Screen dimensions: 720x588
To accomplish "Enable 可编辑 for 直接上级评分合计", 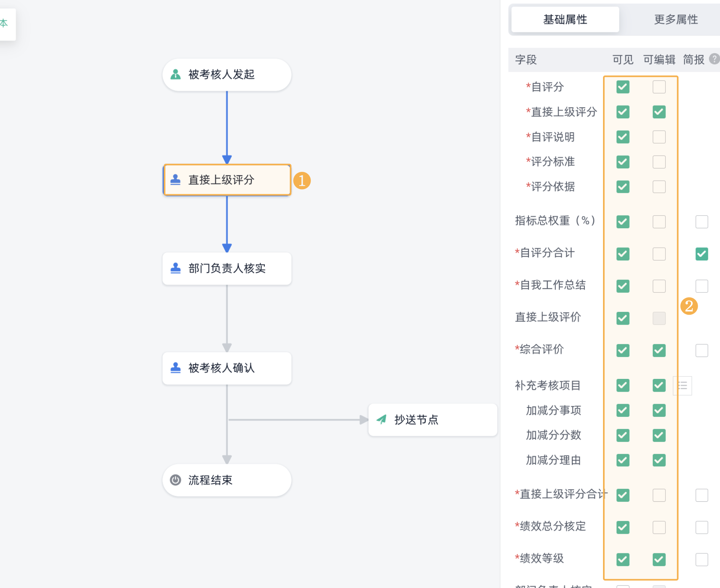I will 659,495.
